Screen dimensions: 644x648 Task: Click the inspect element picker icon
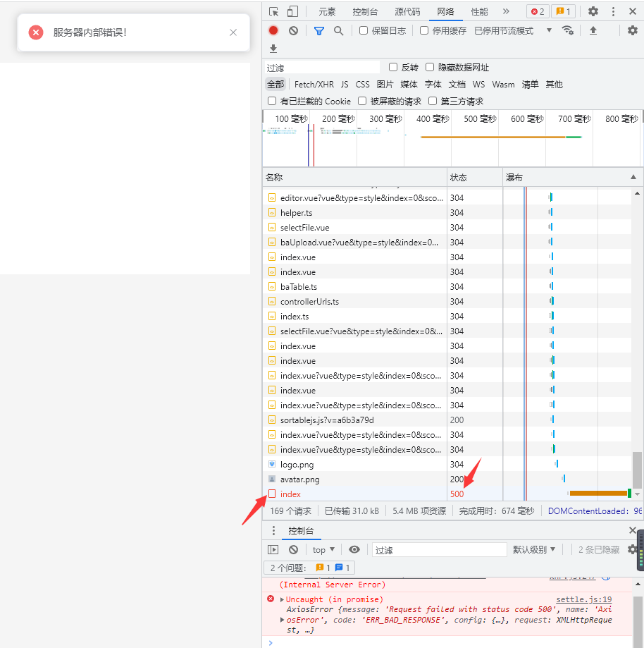[274, 11]
